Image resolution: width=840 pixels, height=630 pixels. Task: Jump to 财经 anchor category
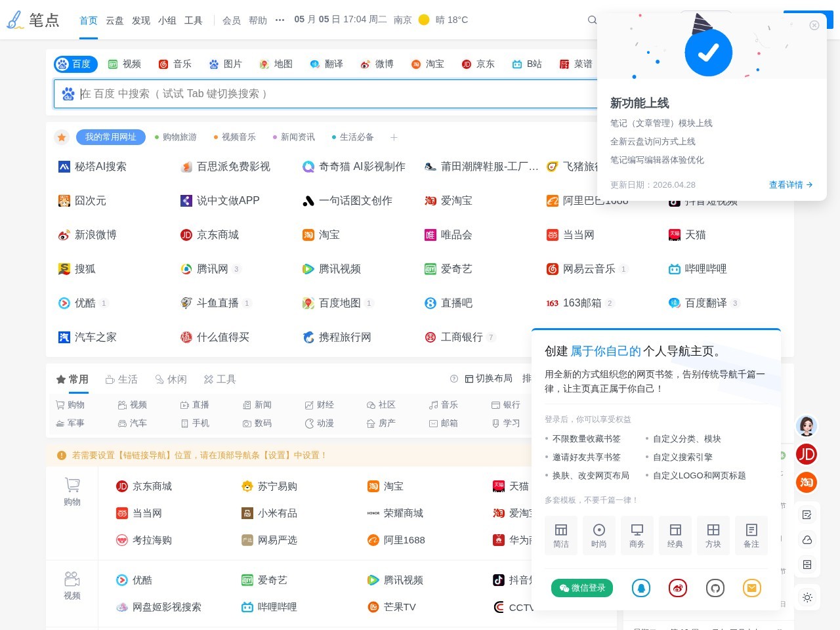pyautogui.click(x=319, y=405)
